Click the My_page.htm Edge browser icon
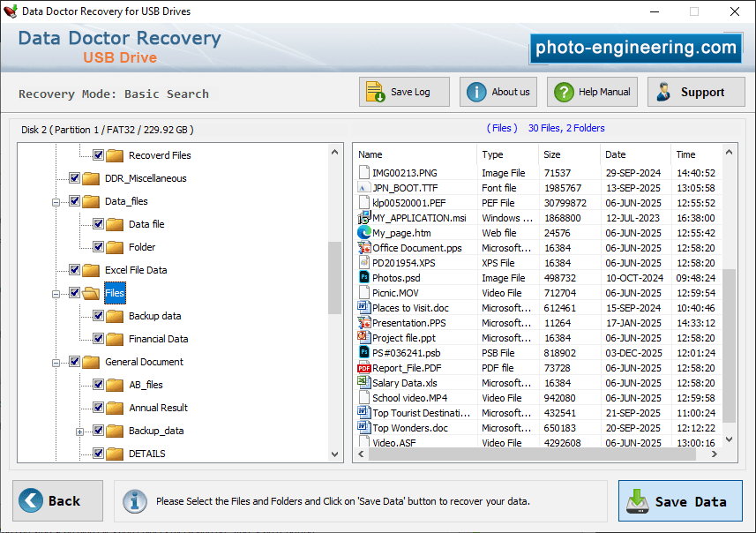Viewport: 756px width, 533px height. pyautogui.click(x=364, y=232)
